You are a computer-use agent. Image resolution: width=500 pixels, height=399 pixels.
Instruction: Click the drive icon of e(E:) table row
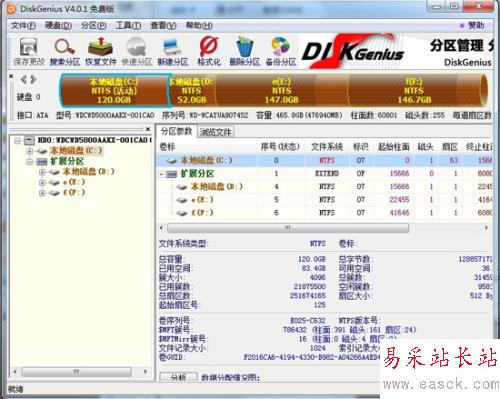pyautogui.click(x=182, y=200)
